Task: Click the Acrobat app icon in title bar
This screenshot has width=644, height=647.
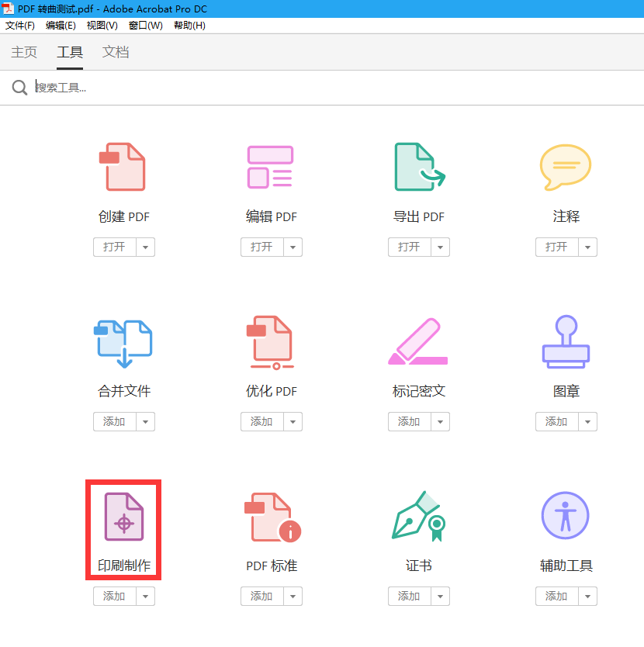Action: [8, 9]
